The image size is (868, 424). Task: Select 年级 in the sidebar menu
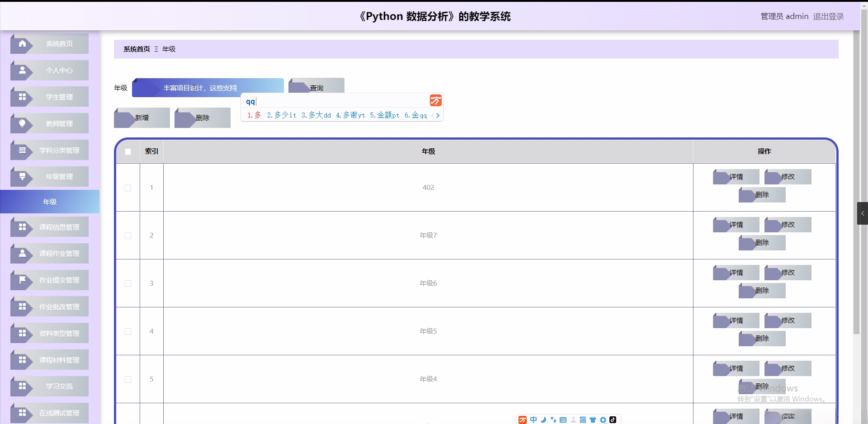[50, 202]
